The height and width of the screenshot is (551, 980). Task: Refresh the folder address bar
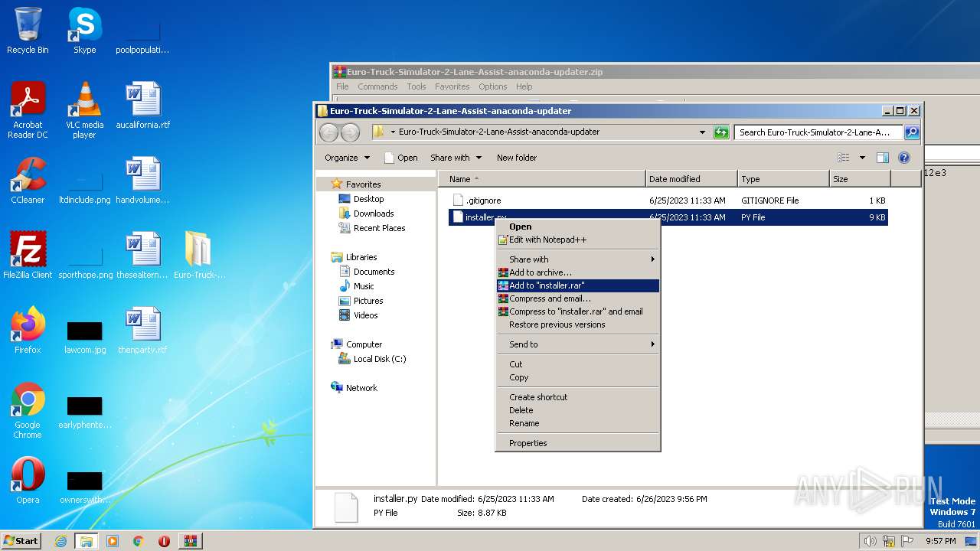(720, 132)
